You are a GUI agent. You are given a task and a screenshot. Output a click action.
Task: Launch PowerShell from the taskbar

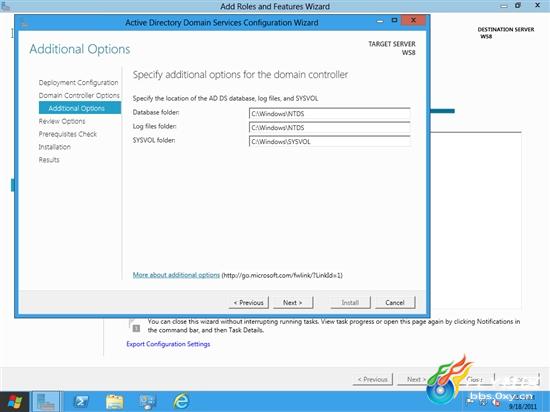81,402
